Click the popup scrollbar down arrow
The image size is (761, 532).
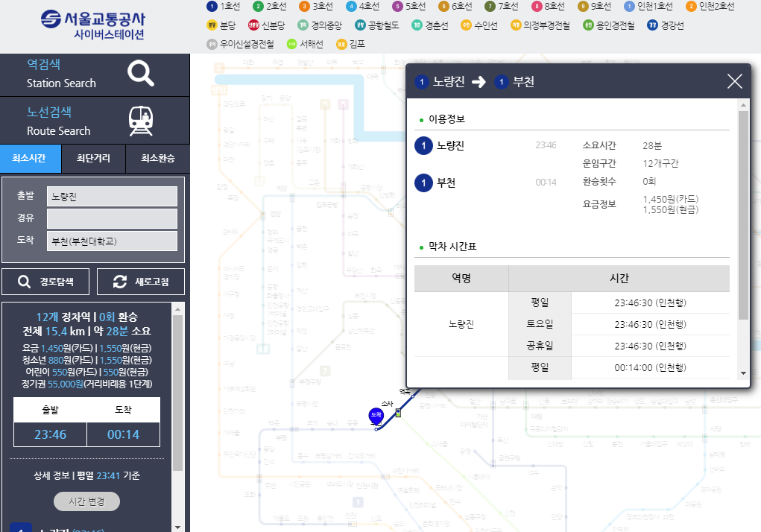[x=743, y=373]
